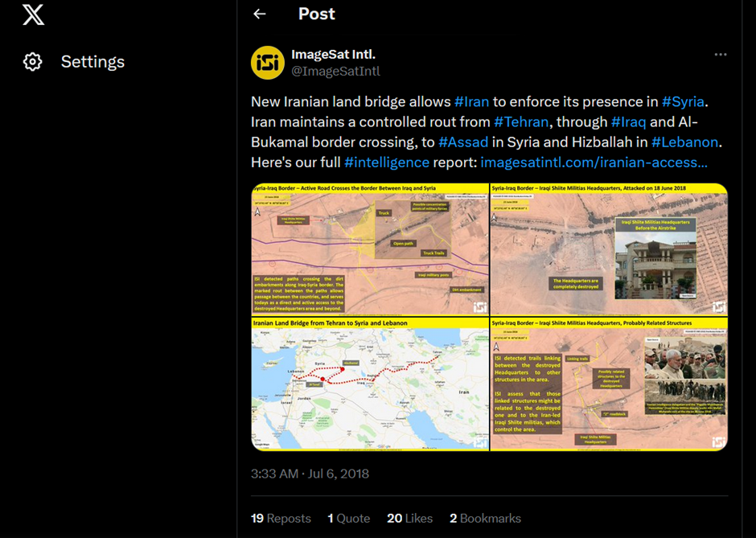View Iranian Land Bridge map image
This screenshot has width=756, height=538.
point(370,384)
